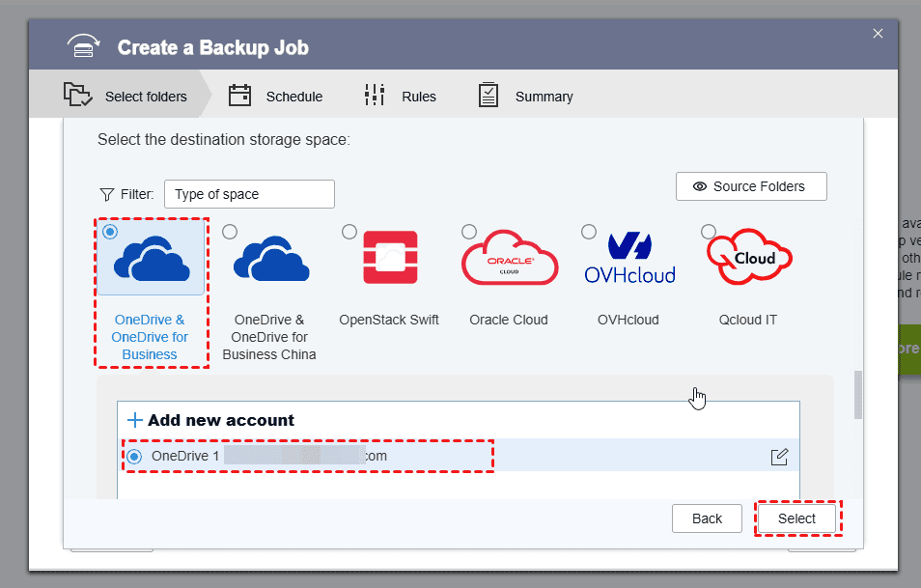Click the eye icon in Source Folders button
This screenshot has width=921, height=588.
point(700,186)
